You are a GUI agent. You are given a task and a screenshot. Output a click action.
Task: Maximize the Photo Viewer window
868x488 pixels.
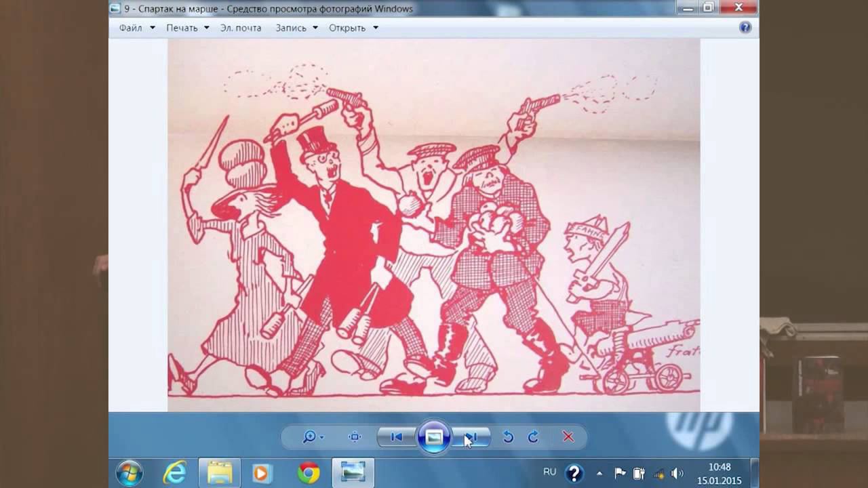[709, 7]
